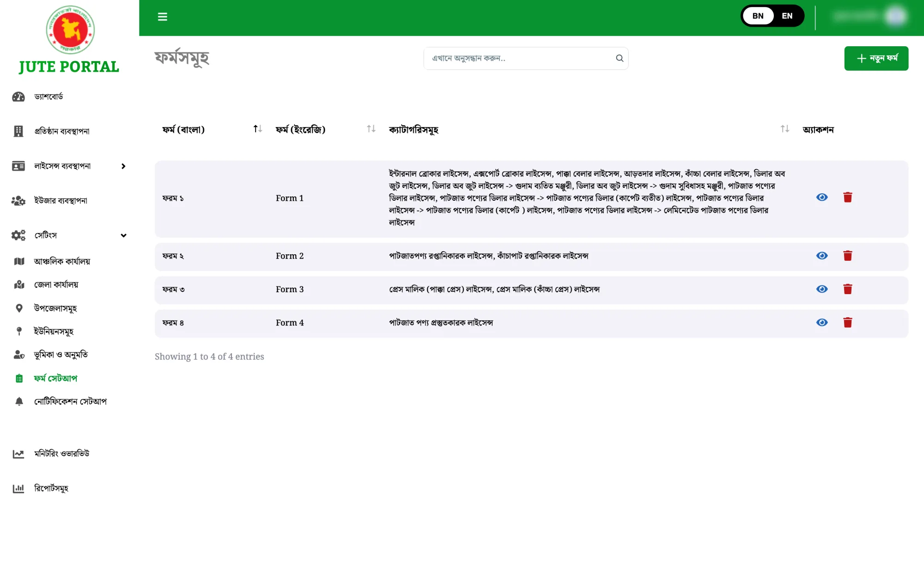
Task: Toggle the hamburger menu icon
Action: click(162, 17)
